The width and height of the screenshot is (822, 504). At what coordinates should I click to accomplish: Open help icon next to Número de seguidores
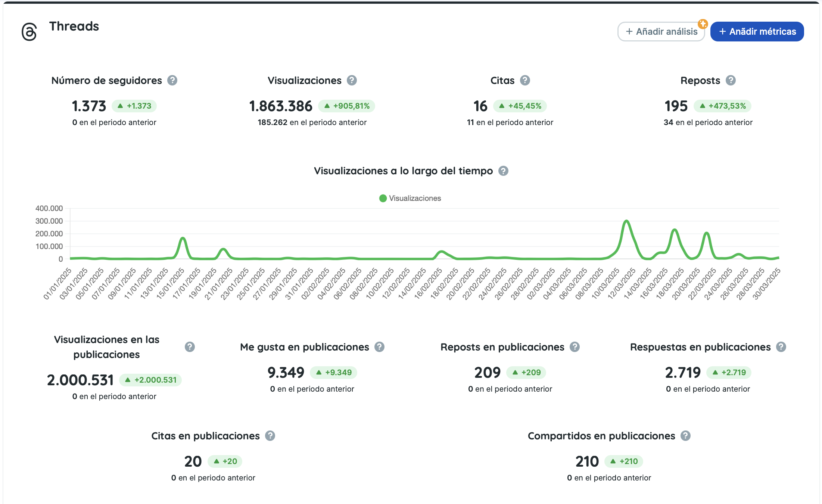pyautogui.click(x=172, y=80)
